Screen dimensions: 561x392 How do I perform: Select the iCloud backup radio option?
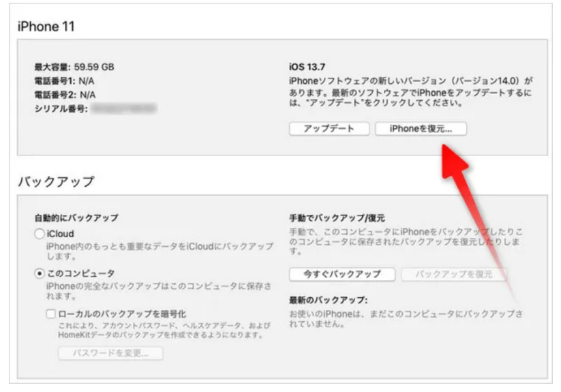coord(40,234)
